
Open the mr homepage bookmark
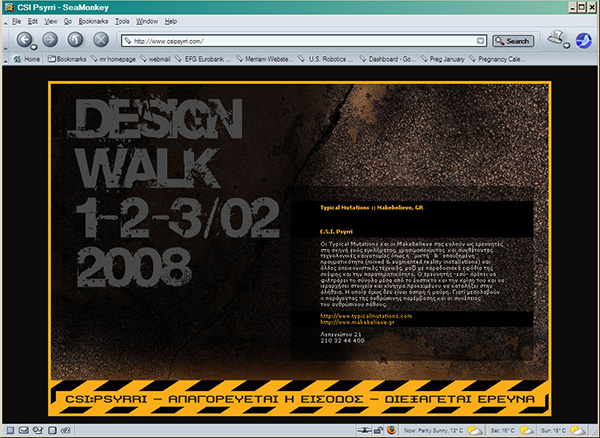(x=114, y=59)
